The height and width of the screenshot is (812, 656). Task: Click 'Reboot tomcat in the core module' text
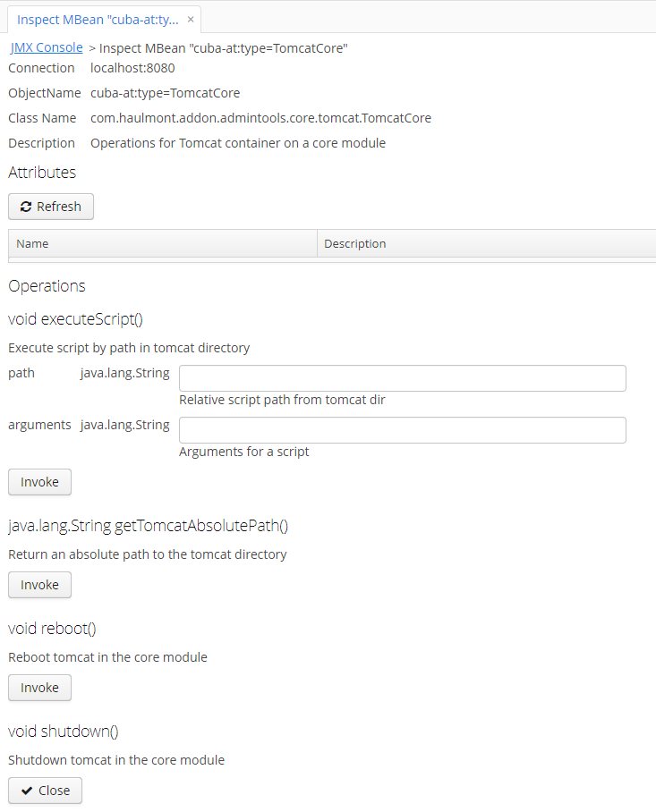[x=107, y=657]
